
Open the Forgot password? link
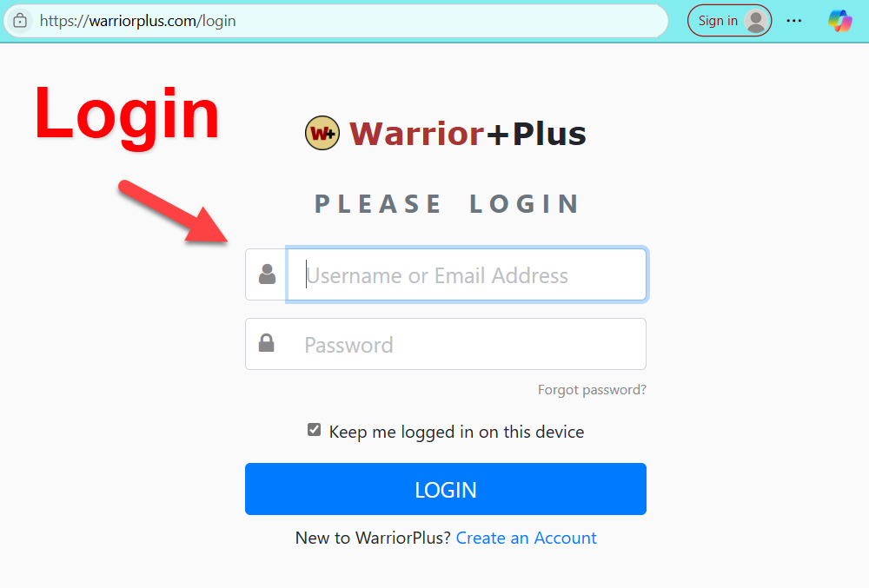tap(592, 390)
